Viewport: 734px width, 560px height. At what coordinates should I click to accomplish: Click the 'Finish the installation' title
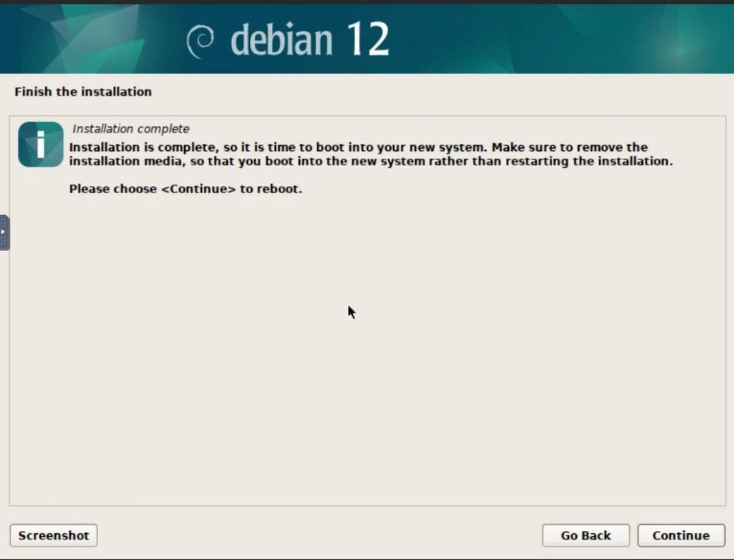(83, 91)
